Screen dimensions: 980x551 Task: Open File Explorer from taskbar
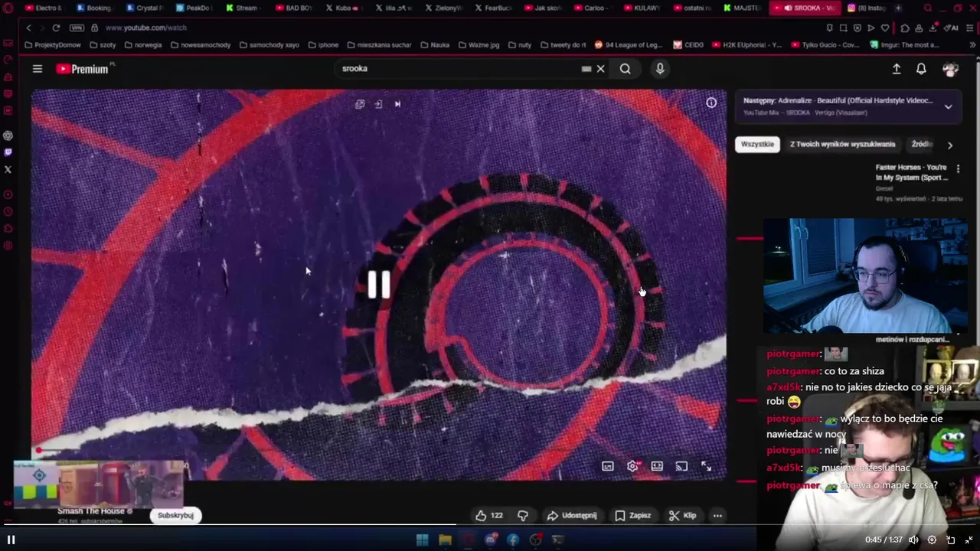point(445,540)
